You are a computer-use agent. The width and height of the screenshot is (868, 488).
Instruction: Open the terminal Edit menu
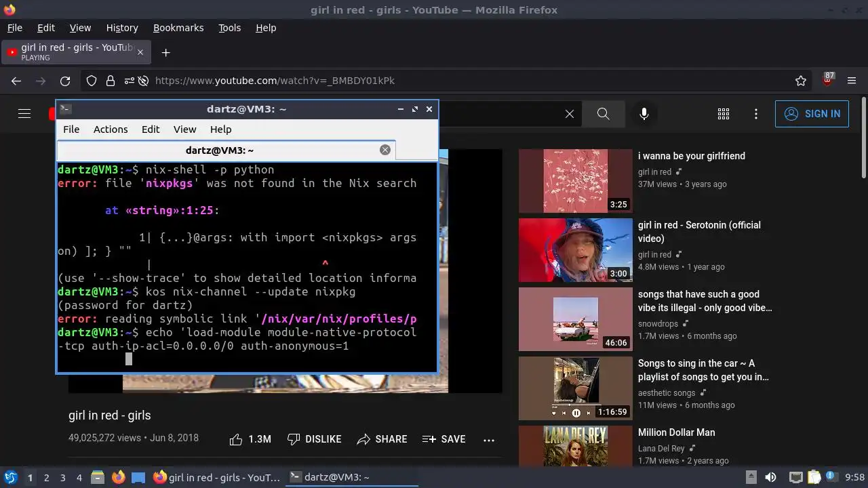point(151,129)
